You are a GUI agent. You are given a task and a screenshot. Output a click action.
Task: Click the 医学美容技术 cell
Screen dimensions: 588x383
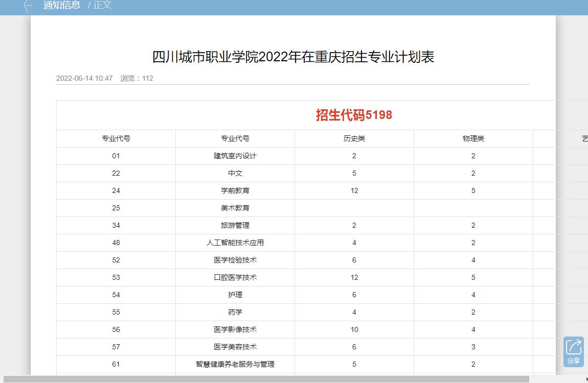235,347
